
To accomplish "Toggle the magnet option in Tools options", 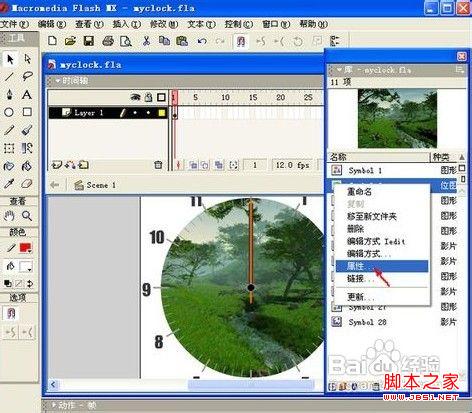I will click(x=11, y=314).
